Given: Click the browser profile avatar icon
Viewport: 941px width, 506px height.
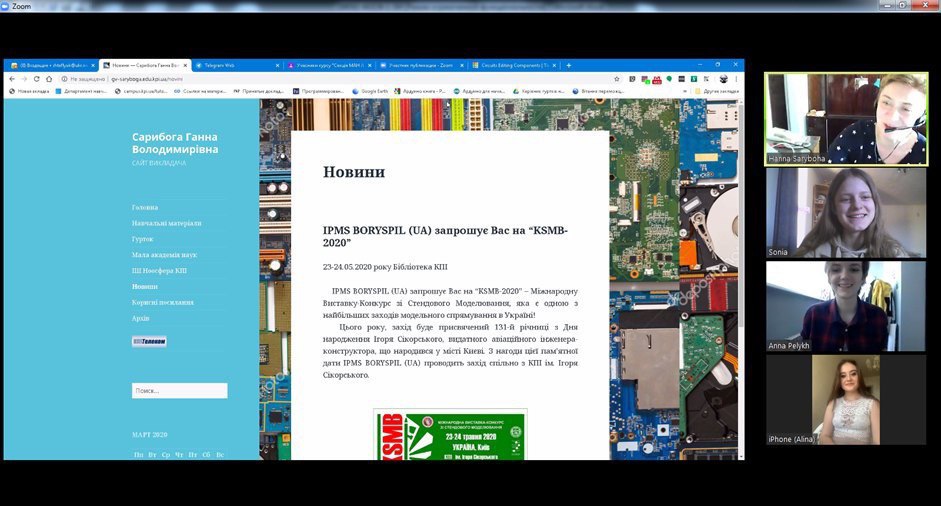Looking at the screenshot, I should click(x=724, y=79).
